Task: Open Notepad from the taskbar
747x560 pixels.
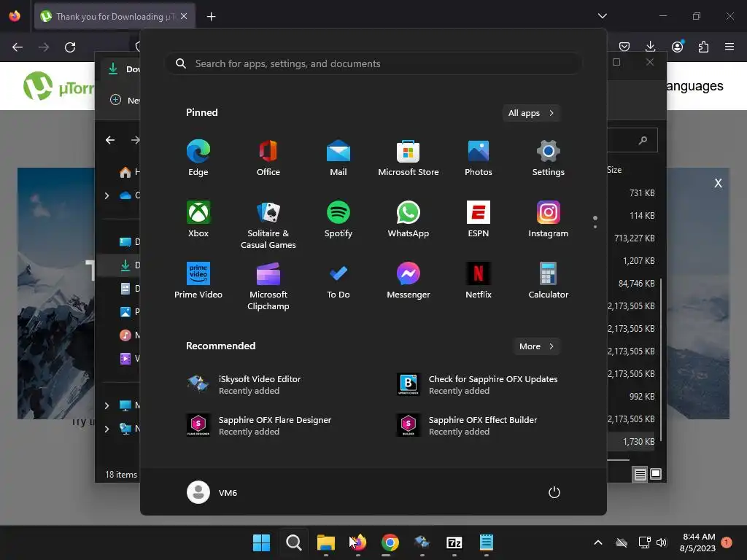Action: (x=486, y=542)
